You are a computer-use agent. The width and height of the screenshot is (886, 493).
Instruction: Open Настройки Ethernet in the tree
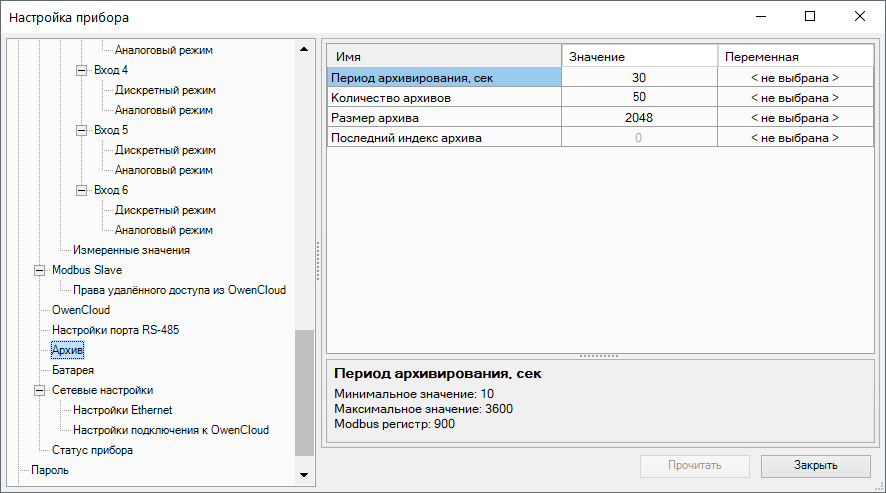click(122, 410)
